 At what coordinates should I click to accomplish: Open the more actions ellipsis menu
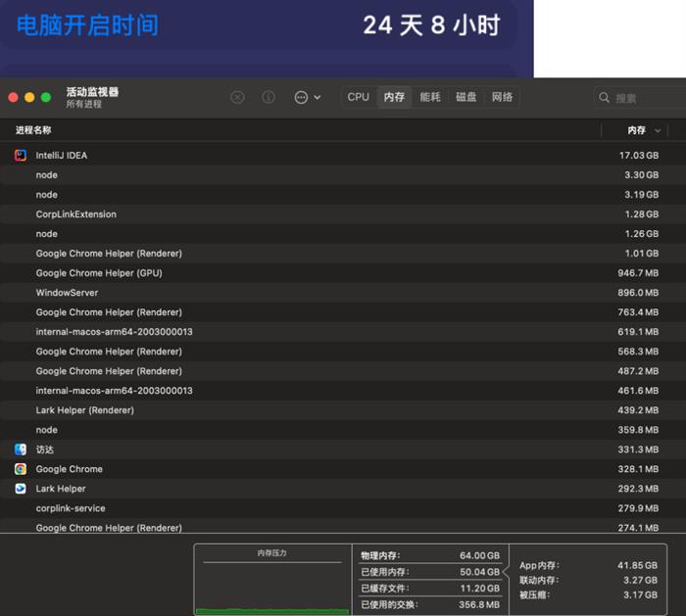coord(308,97)
